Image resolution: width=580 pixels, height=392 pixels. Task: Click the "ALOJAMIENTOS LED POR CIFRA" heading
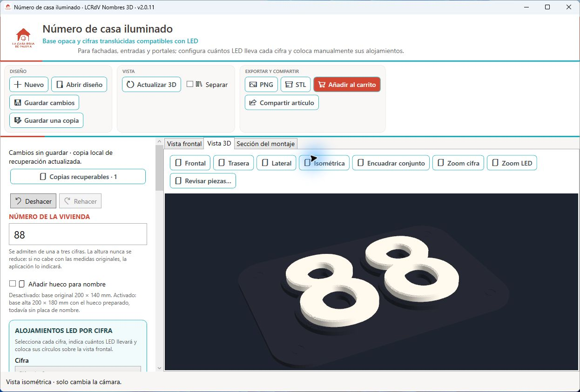click(64, 331)
